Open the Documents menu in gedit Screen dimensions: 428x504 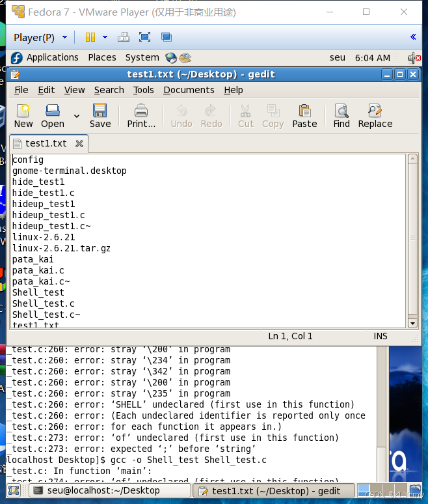click(x=189, y=90)
